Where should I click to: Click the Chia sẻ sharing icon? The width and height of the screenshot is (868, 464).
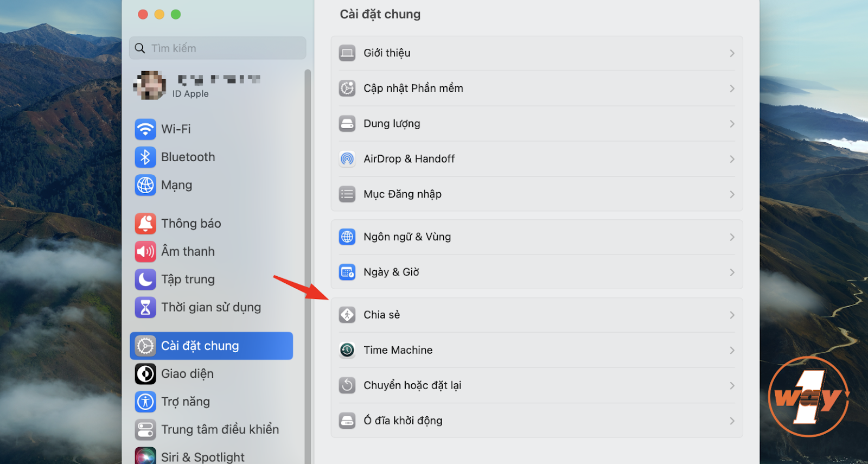tap(347, 315)
